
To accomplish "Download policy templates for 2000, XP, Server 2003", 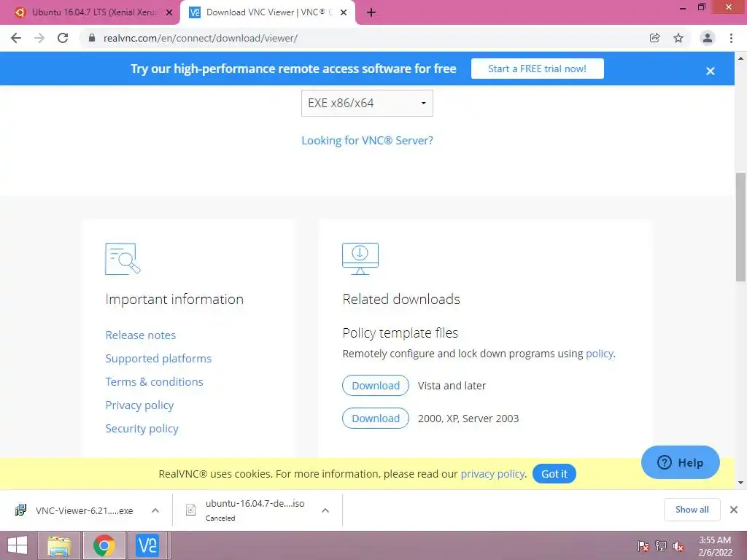I will [x=376, y=419].
